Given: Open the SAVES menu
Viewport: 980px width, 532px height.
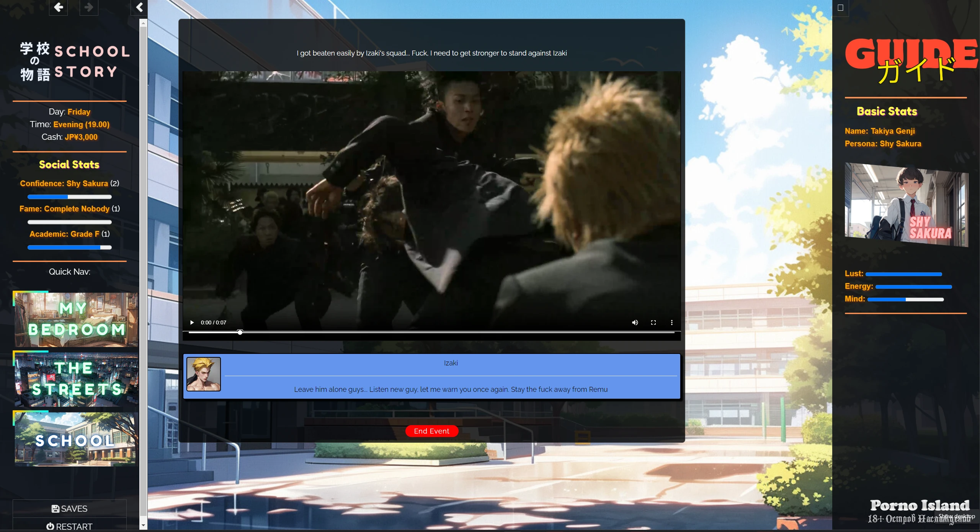Looking at the screenshot, I should pyautogui.click(x=70, y=509).
